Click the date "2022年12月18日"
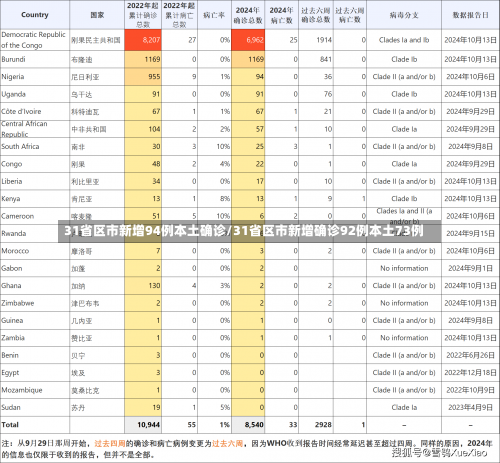The width and height of the screenshot is (500, 463). (470, 373)
